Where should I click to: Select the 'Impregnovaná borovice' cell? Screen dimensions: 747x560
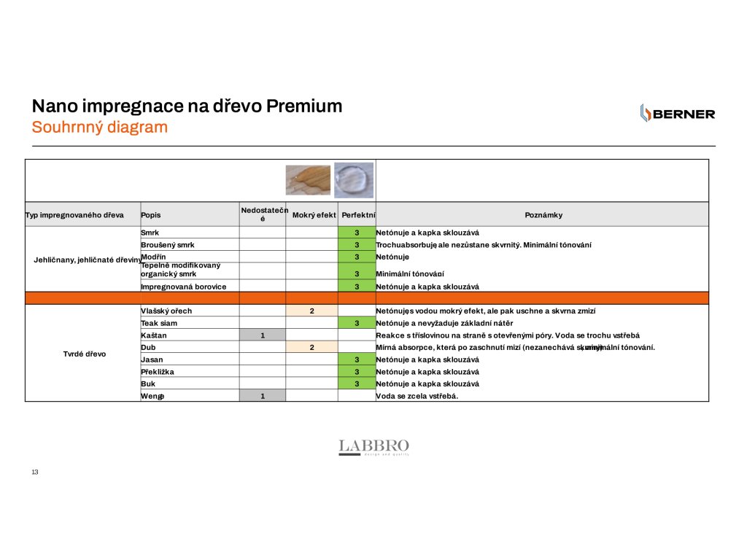tap(190, 286)
